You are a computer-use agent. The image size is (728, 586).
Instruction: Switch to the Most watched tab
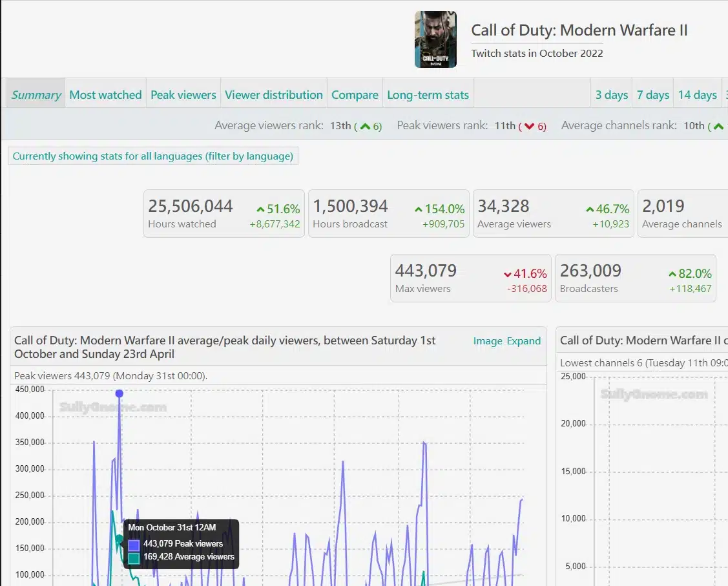click(x=105, y=95)
